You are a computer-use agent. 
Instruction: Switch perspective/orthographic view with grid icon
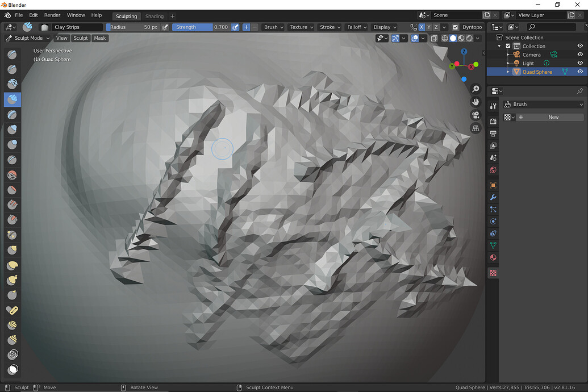click(x=476, y=128)
